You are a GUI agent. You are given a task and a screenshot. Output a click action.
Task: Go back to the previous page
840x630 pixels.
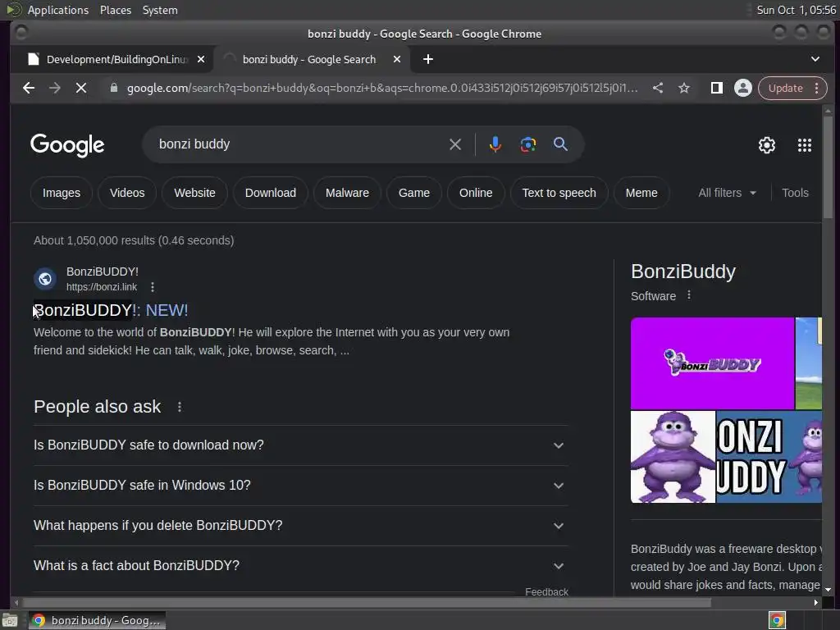click(x=29, y=88)
